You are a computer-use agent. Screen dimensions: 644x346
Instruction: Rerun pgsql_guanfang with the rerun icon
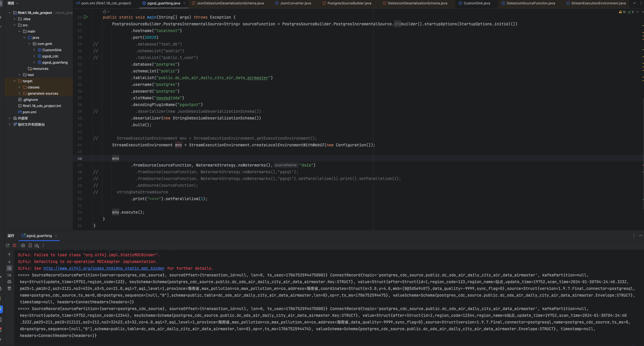pyautogui.click(x=8, y=245)
